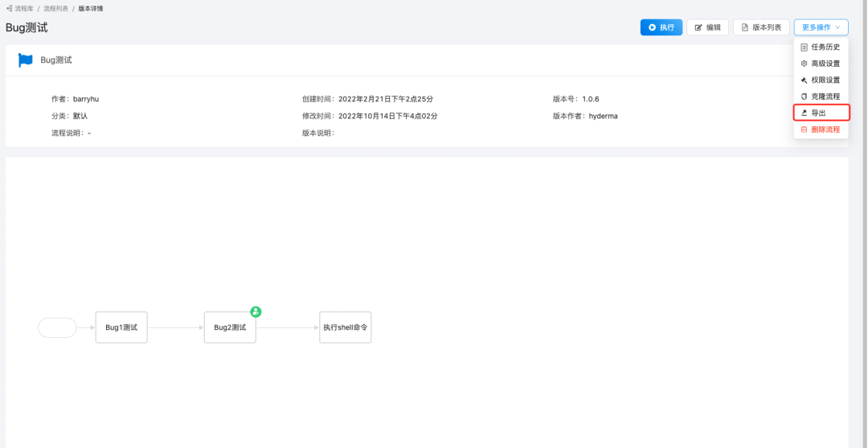Click version author hyderma
Screen dimensions: 868x448
[x=604, y=117]
